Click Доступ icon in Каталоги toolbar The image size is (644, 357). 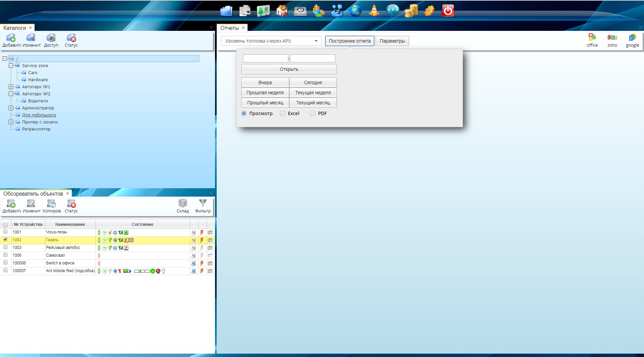51,40
